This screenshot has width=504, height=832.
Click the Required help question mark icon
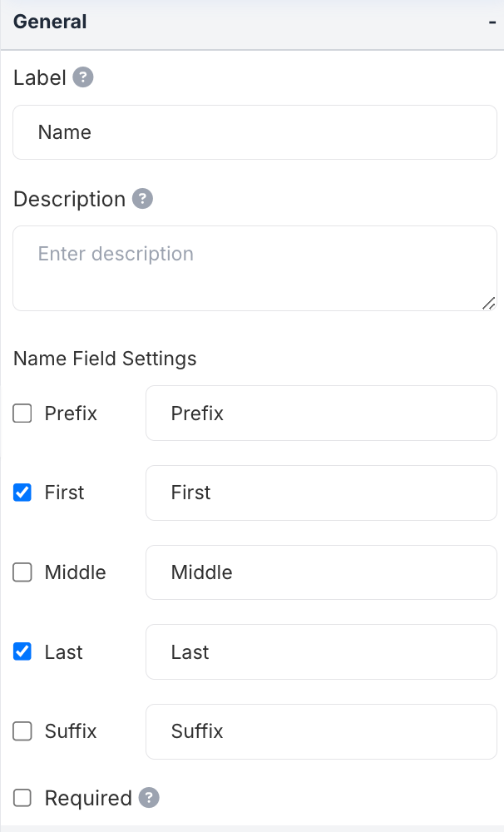point(149,798)
